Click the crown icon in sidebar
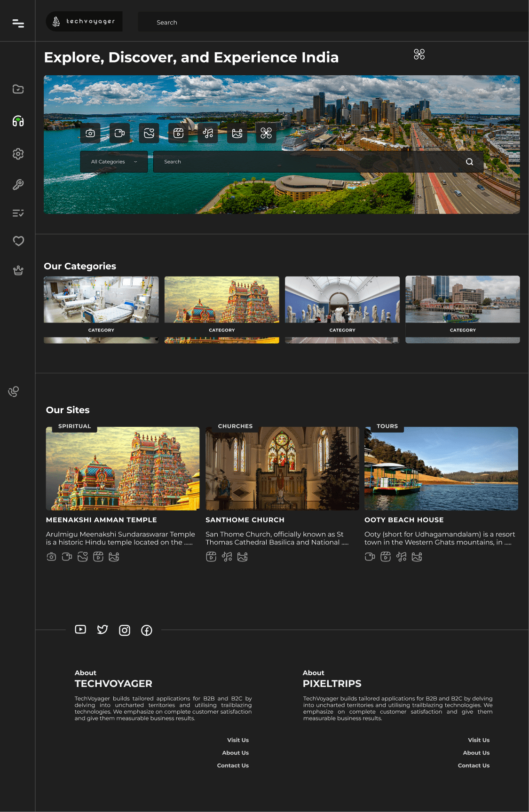Screen dimensions: 529x812 click(18, 270)
